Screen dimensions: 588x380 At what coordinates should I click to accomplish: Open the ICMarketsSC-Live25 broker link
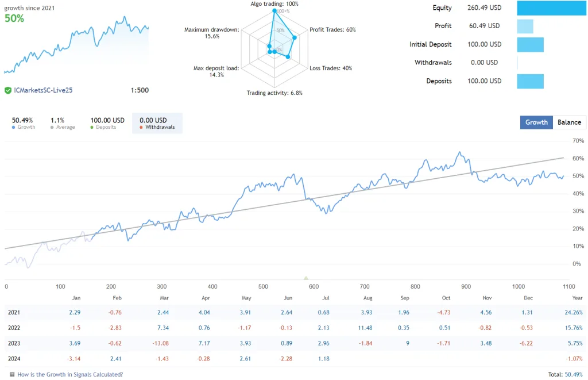click(x=43, y=90)
